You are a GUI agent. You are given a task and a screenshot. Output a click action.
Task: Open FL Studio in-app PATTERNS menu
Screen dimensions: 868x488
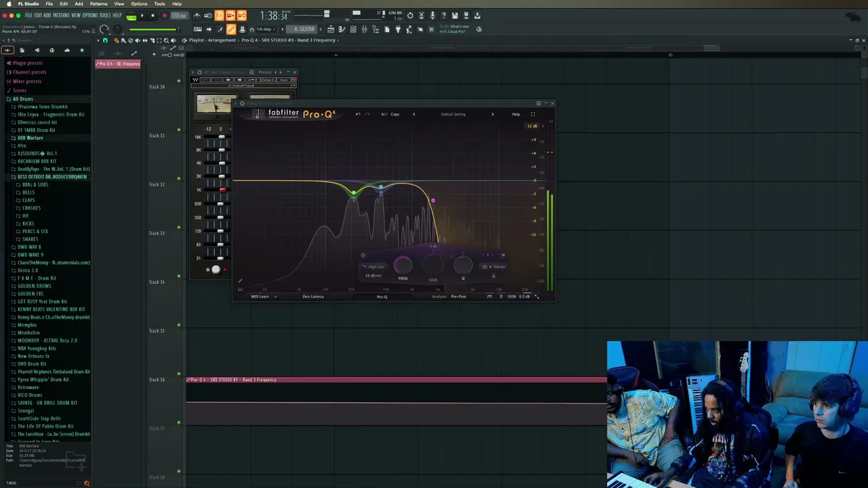(60, 16)
